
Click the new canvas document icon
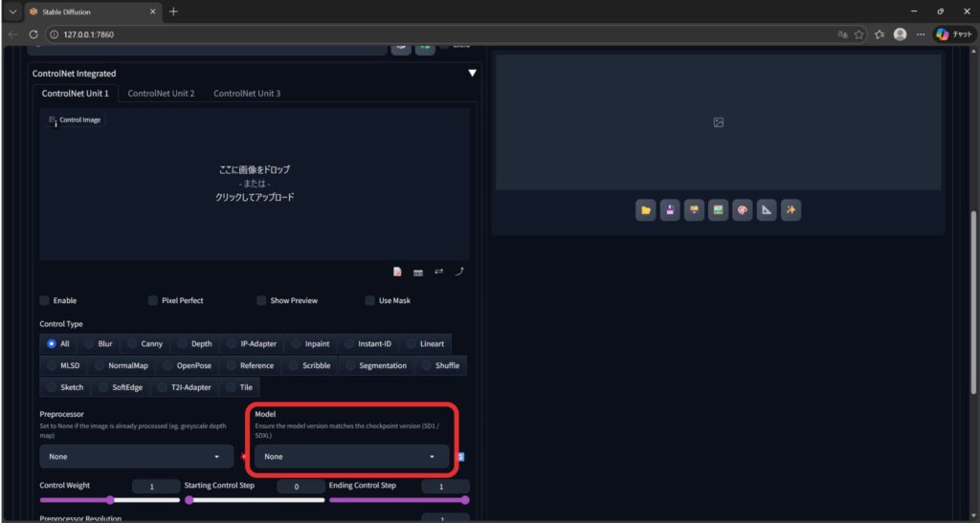coord(397,272)
